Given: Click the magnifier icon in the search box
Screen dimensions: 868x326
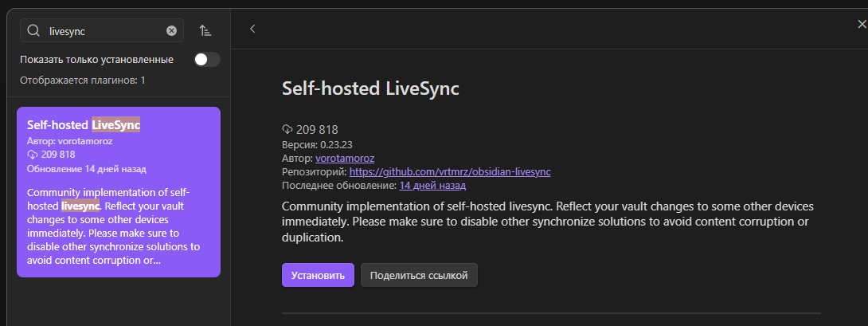Looking at the screenshot, I should tap(33, 30).
